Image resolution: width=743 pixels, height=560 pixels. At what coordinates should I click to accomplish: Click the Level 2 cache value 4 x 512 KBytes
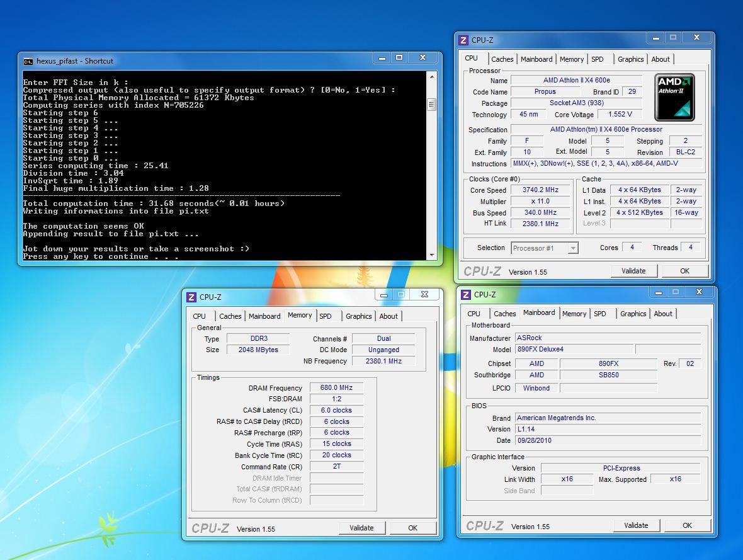640,213
